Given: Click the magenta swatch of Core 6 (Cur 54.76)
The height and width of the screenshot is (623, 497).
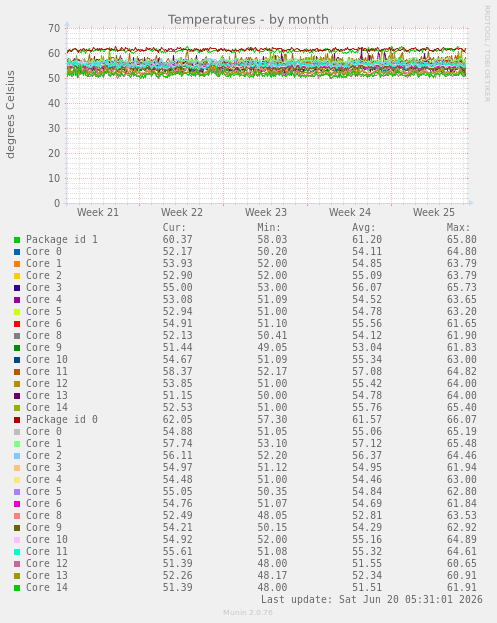Looking at the screenshot, I should click(17, 504).
